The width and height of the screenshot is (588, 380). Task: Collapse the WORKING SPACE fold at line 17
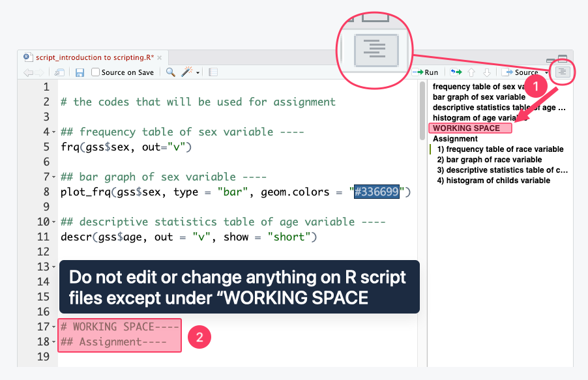53,327
